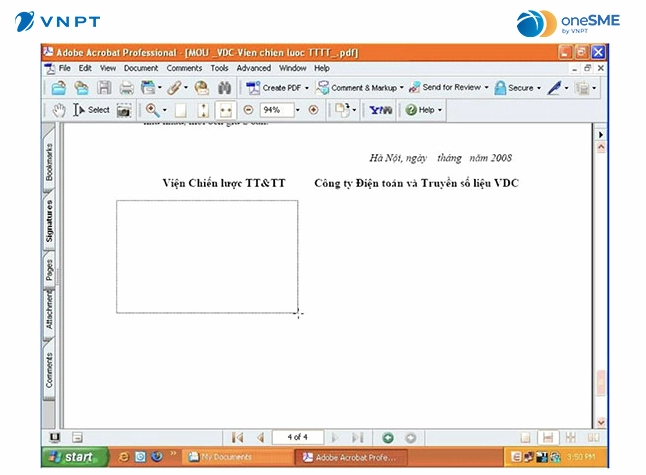Expand the Sign pen dropdown arrow
646x475 pixels.
point(566,88)
